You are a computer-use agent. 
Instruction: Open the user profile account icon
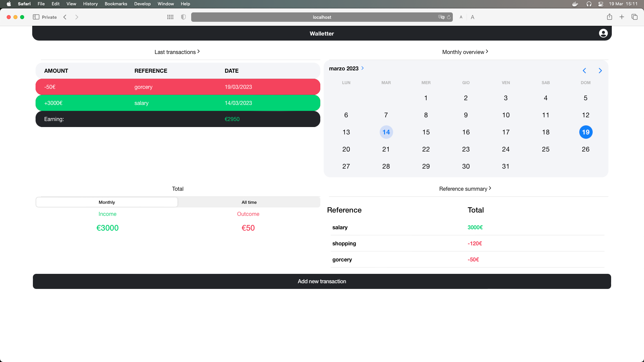coord(603,33)
